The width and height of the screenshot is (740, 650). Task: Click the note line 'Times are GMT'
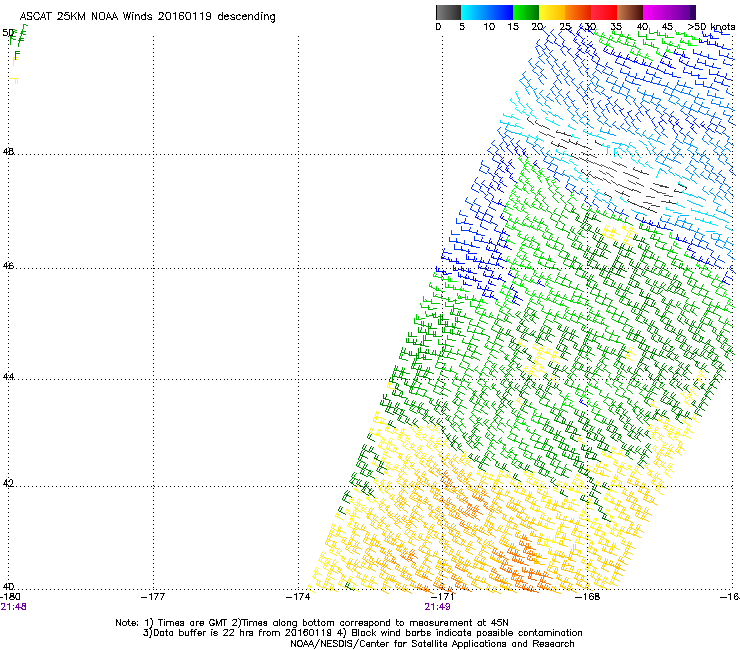tap(193, 623)
